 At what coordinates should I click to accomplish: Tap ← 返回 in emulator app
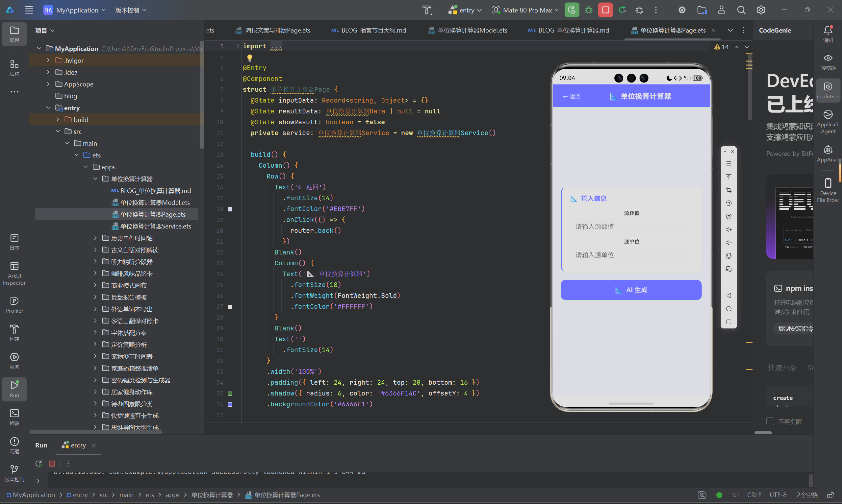(571, 96)
